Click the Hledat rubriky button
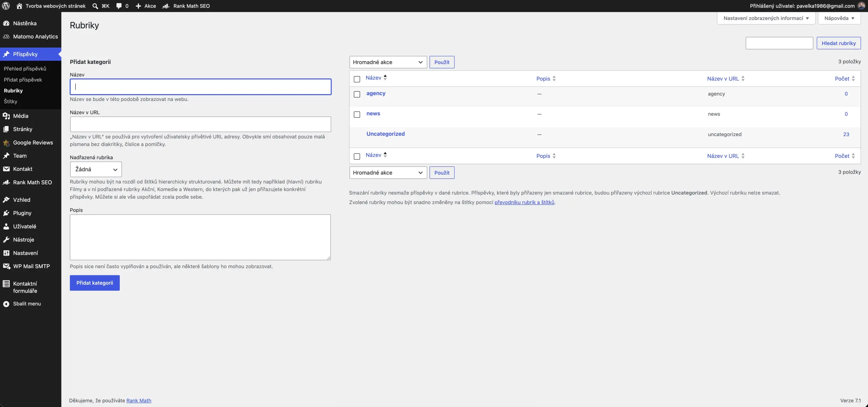Screen dimensions: 868x407 point(838,43)
